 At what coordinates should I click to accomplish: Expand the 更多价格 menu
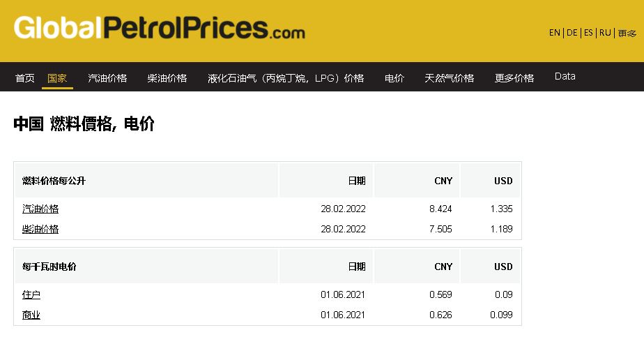coord(514,78)
